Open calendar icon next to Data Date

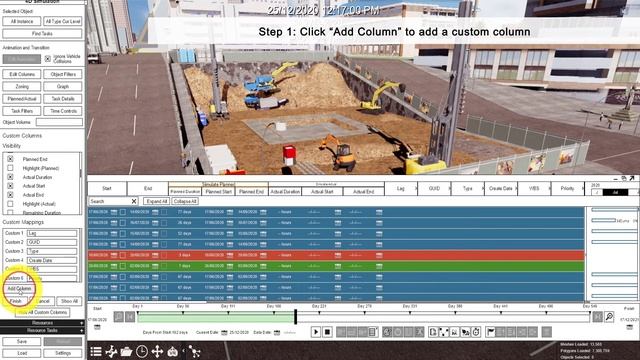coord(277,333)
